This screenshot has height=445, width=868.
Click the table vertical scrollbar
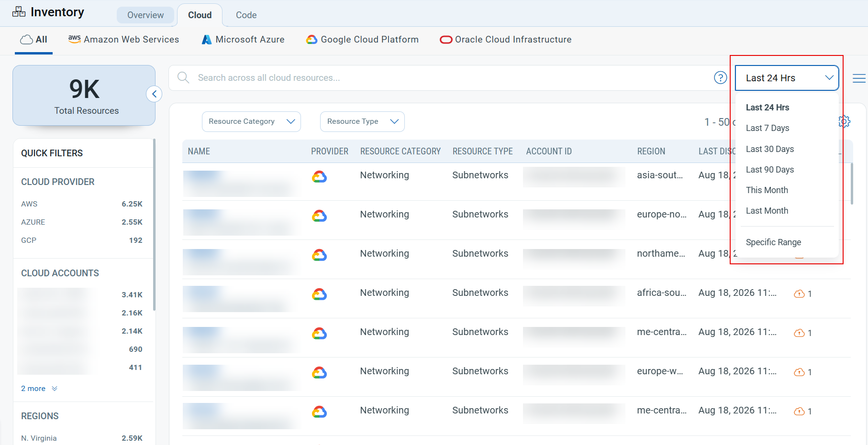pos(852,184)
